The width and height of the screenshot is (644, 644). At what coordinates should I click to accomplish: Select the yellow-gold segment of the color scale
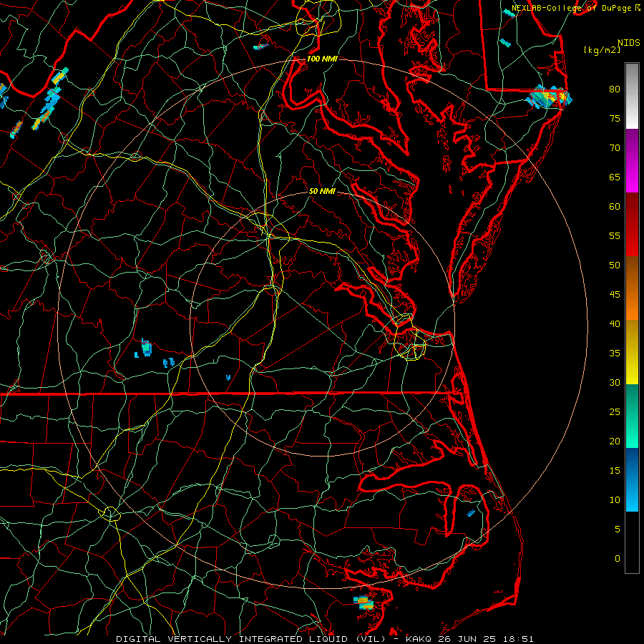click(632, 352)
